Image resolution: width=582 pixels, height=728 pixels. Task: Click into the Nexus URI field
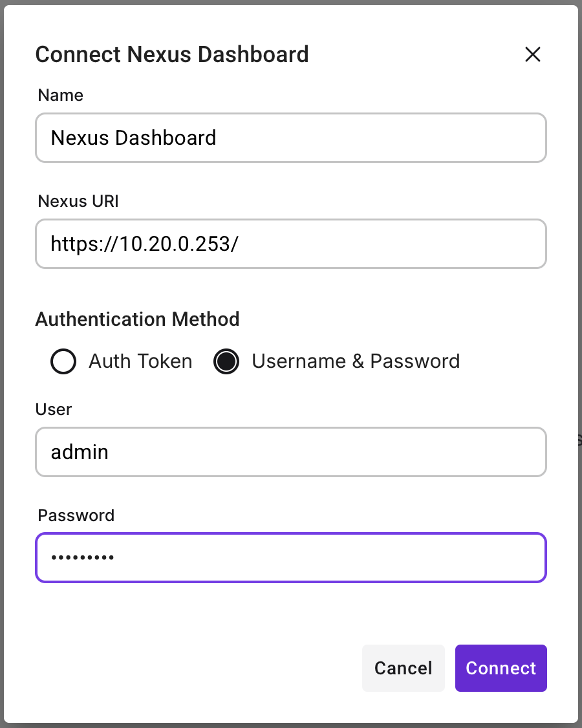pos(388,244)
